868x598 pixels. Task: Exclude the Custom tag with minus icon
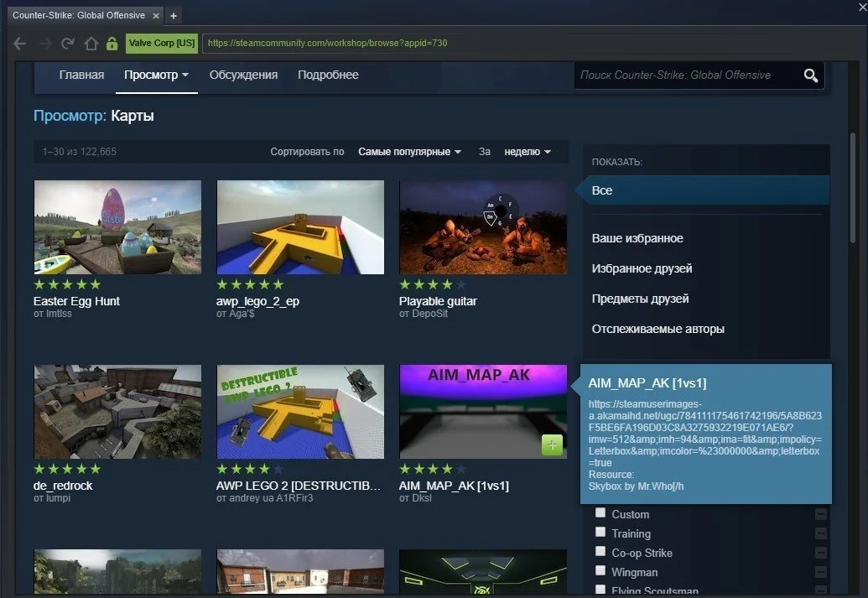tap(821, 514)
